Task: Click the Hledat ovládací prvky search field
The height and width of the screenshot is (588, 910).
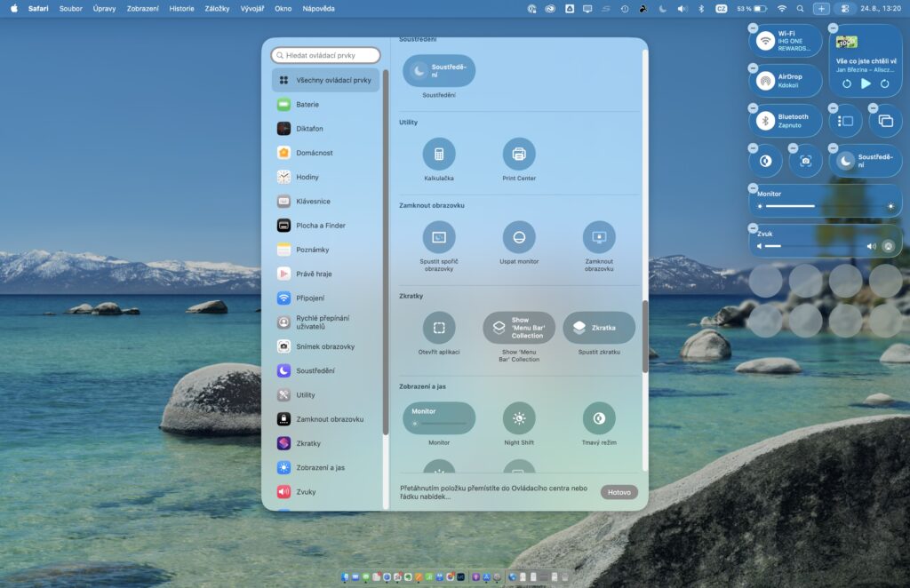Action: (x=325, y=55)
